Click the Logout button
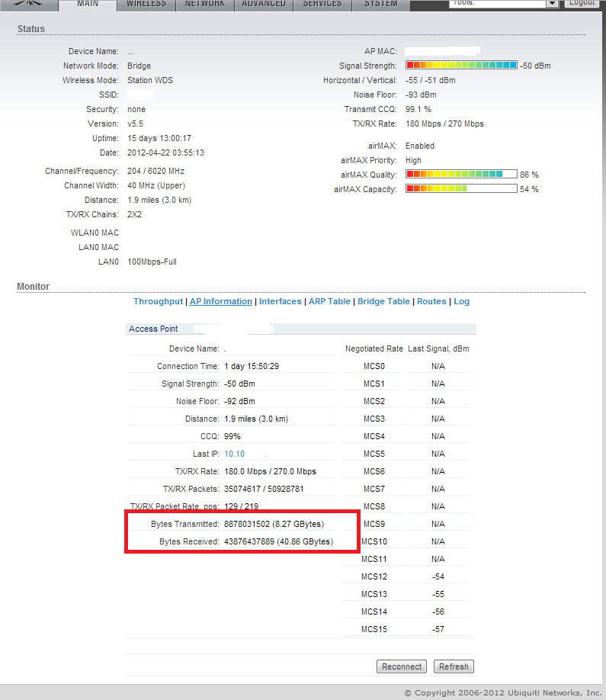This screenshot has width=606, height=700. click(x=582, y=3)
